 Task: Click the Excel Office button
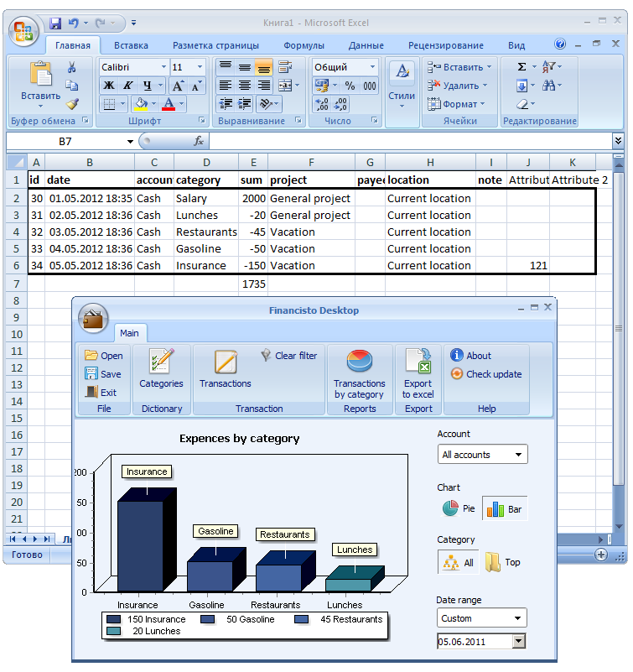pyautogui.click(x=23, y=31)
